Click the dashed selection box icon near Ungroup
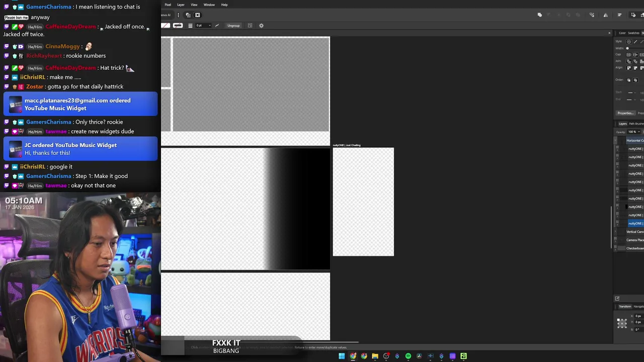The width and height of the screenshot is (644, 362). [x=250, y=26]
